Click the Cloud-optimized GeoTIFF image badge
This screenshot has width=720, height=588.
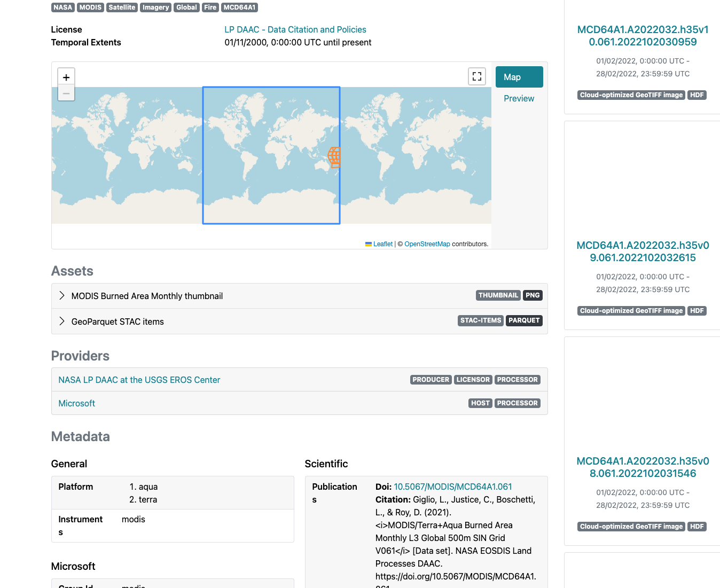click(631, 95)
